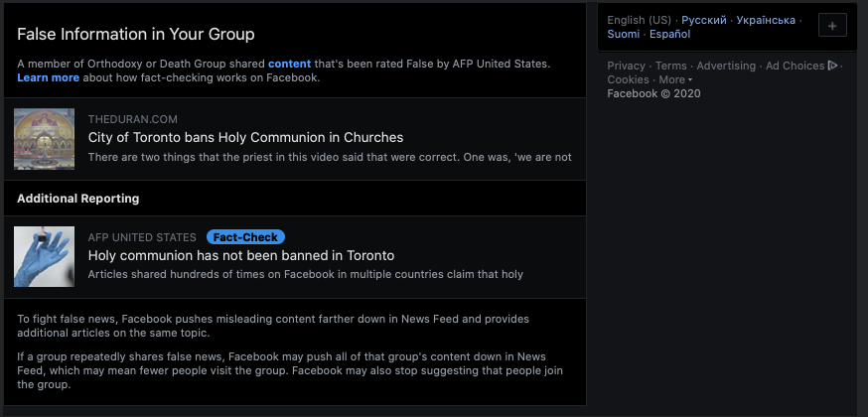868x417 pixels.
Task: Open the Terms footer link
Action: coord(671,66)
